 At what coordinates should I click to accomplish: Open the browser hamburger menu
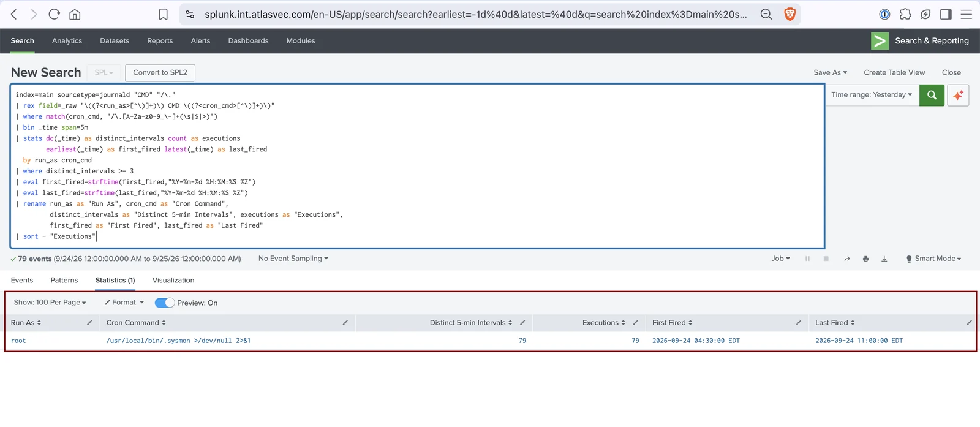click(x=967, y=14)
